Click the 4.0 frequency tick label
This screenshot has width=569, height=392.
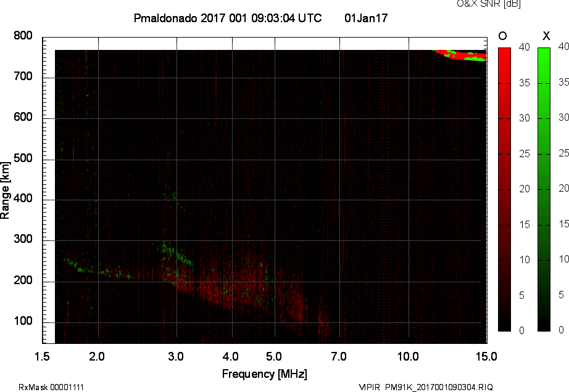(231, 356)
